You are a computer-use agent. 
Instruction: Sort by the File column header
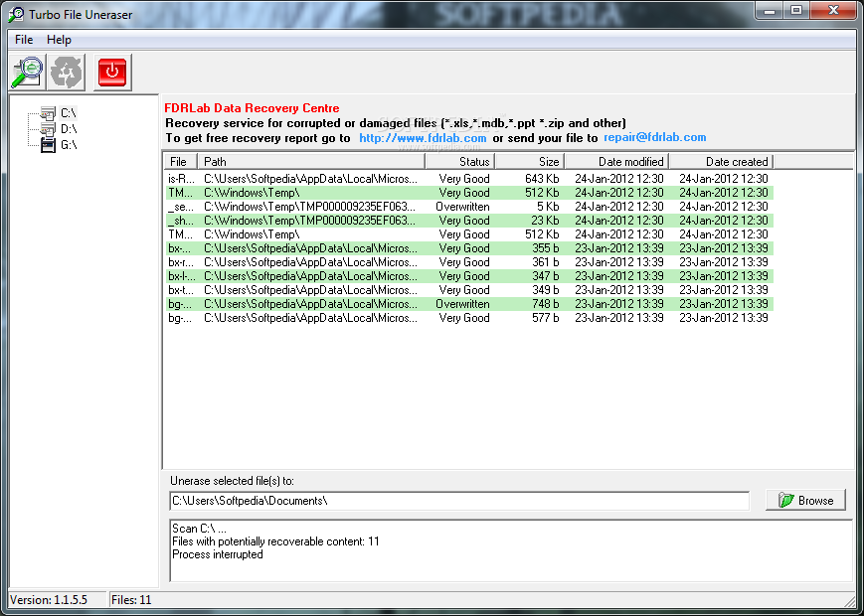(181, 161)
